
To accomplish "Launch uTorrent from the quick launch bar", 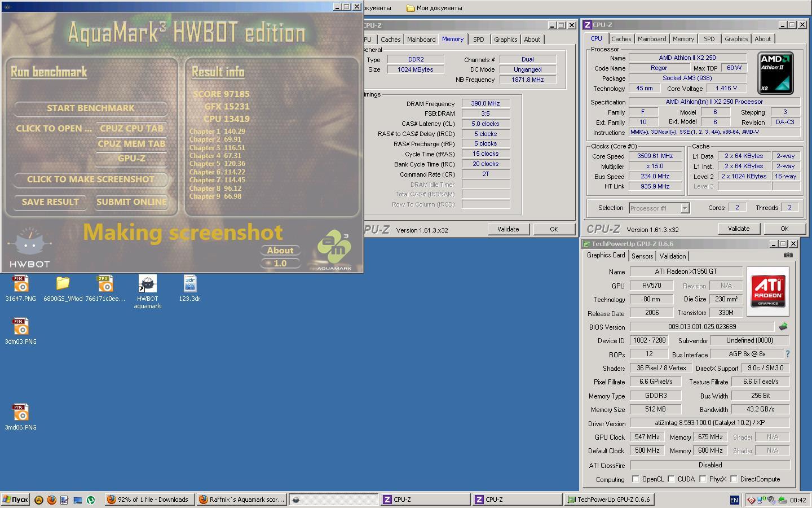I will (x=91, y=500).
